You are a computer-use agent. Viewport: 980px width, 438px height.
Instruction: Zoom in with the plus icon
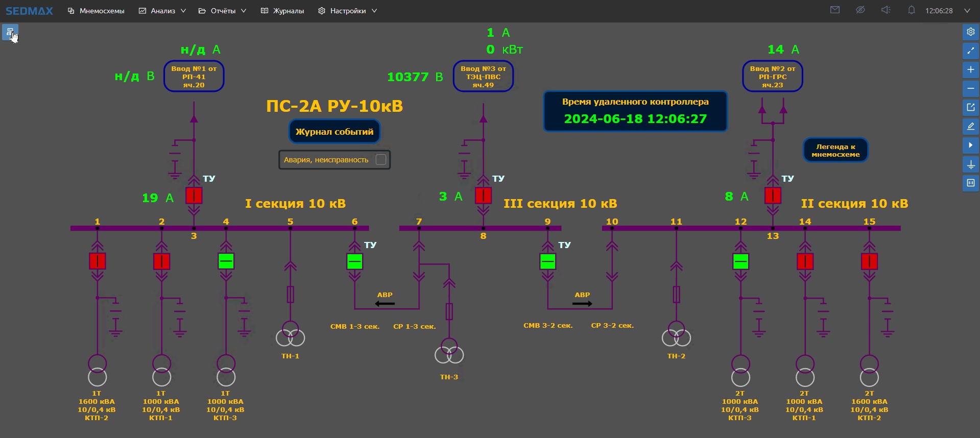pyautogui.click(x=970, y=69)
